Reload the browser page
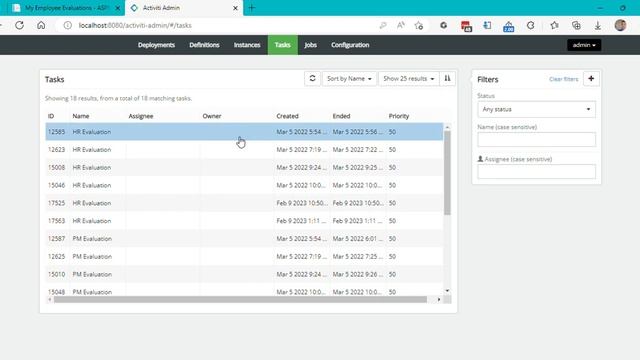The height and width of the screenshot is (360, 640). pos(19,25)
